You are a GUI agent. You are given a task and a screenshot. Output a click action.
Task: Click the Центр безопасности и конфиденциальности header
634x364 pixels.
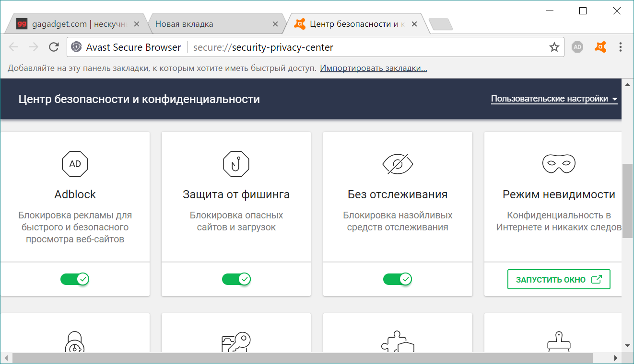click(139, 99)
